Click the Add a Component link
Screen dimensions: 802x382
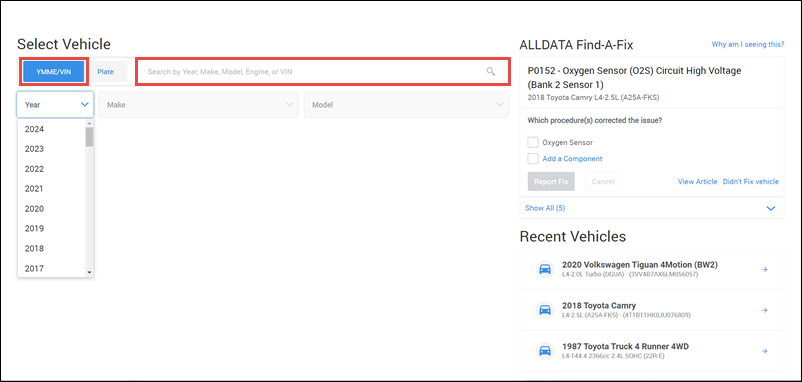pos(572,159)
